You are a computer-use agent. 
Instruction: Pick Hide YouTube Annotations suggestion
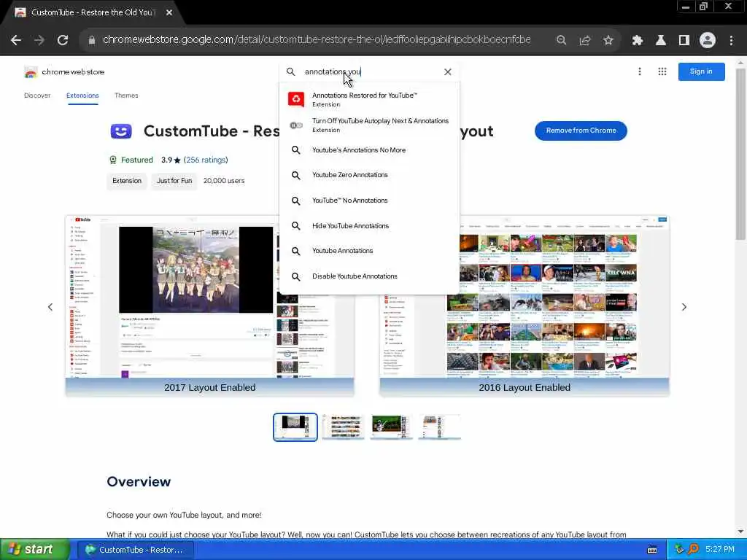tap(369, 226)
